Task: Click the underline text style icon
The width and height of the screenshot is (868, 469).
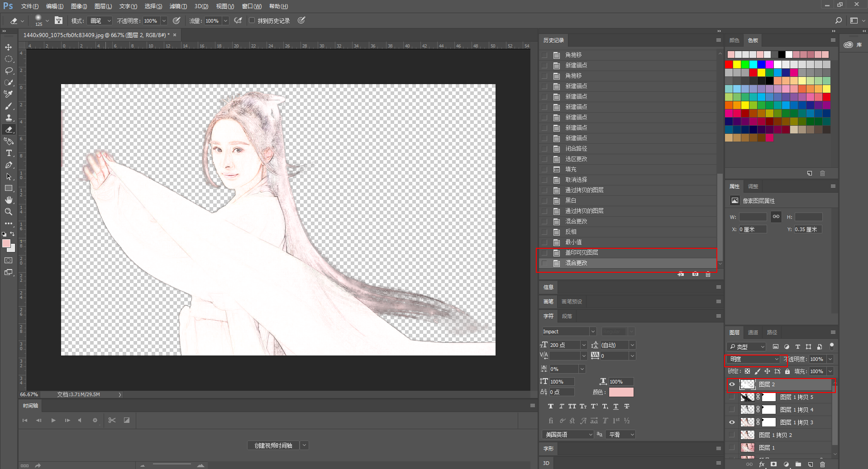Action: point(616,406)
